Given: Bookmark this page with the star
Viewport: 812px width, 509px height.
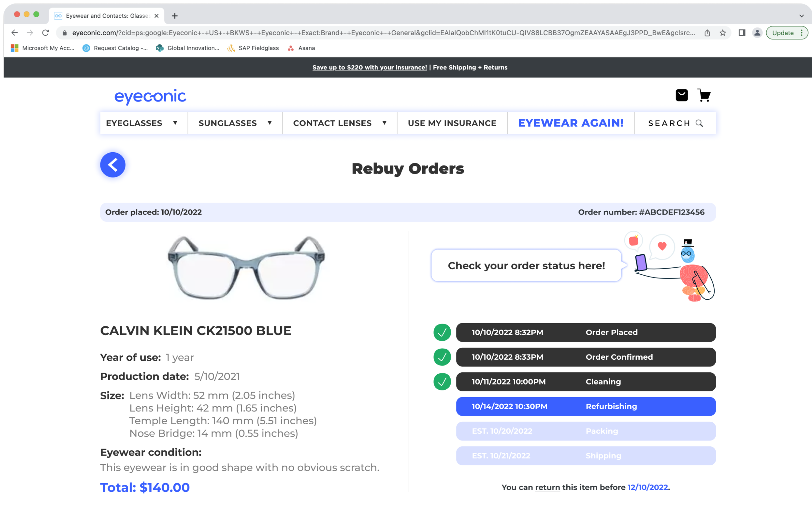Looking at the screenshot, I should (x=722, y=33).
